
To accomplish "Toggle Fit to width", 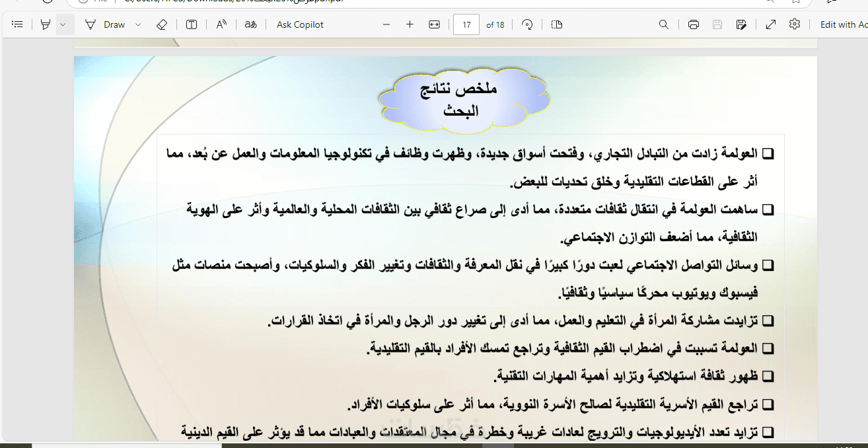I will point(434,24).
